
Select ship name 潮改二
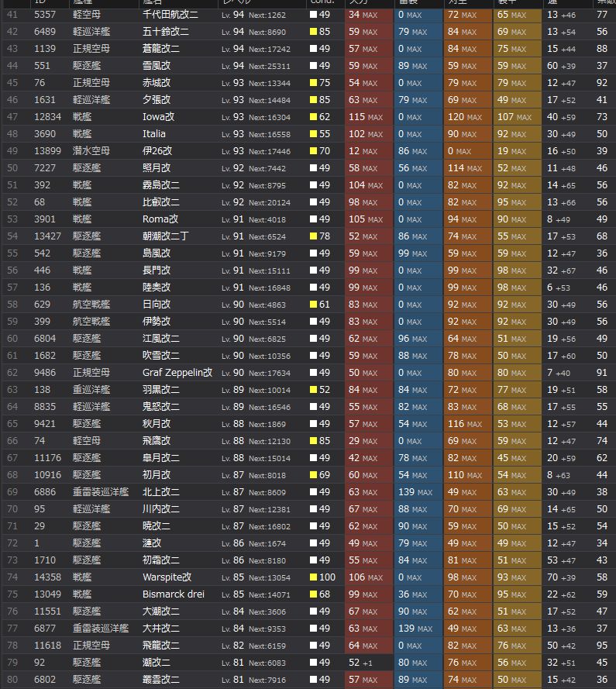click(x=157, y=663)
